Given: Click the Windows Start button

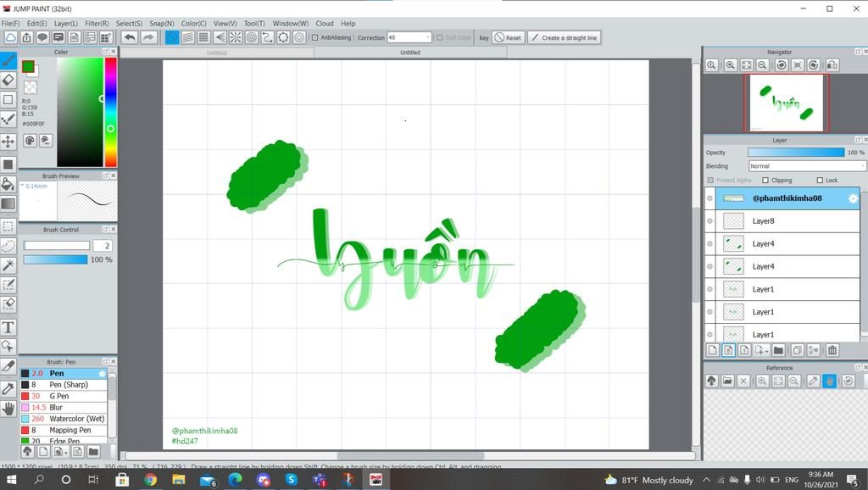Looking at the screenshot, I should click(x=10, y=480).
